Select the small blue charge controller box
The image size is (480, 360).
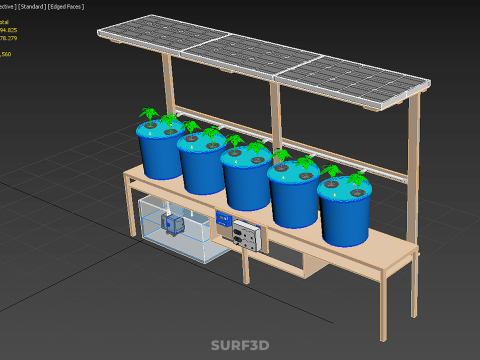coord(224,219)
